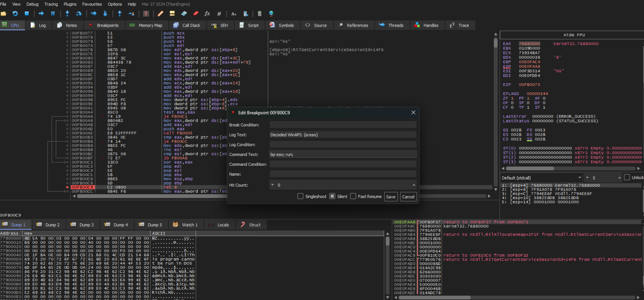Click the Trace Over toolbar icon

[x=105, y=14]
